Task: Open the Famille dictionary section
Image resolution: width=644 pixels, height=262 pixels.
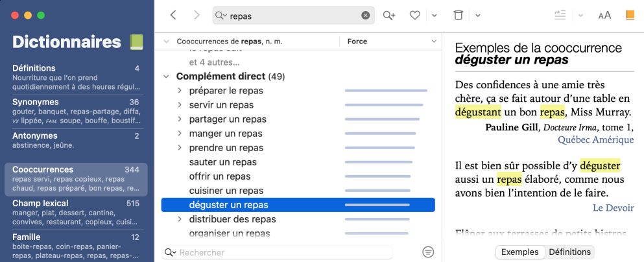Action: [76, 246]
